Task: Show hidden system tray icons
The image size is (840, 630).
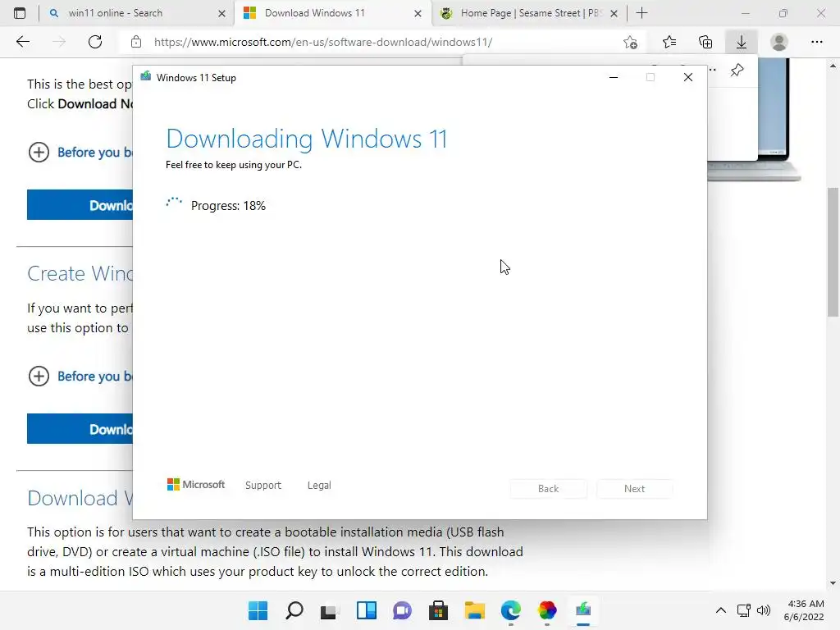Action: tap(721, 610)
